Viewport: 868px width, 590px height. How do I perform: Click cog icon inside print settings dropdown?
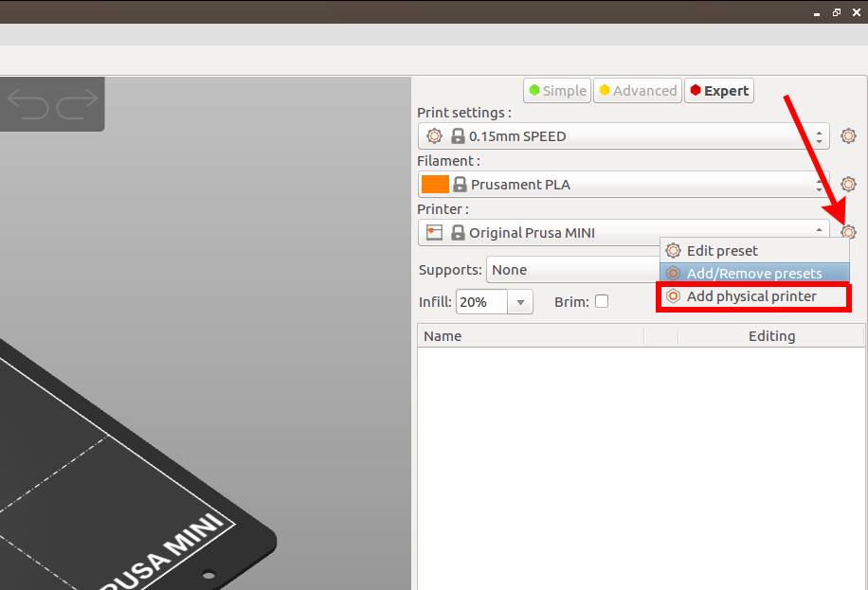435,135
